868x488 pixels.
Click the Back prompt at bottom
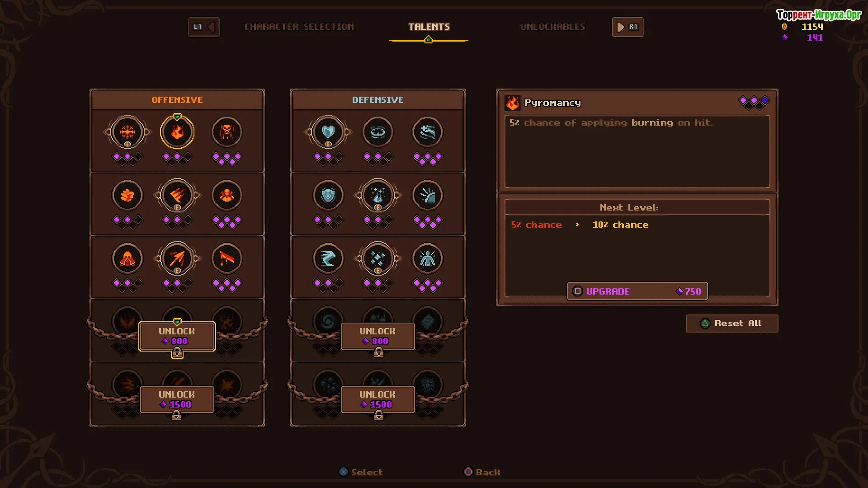(x=482, y=472)
